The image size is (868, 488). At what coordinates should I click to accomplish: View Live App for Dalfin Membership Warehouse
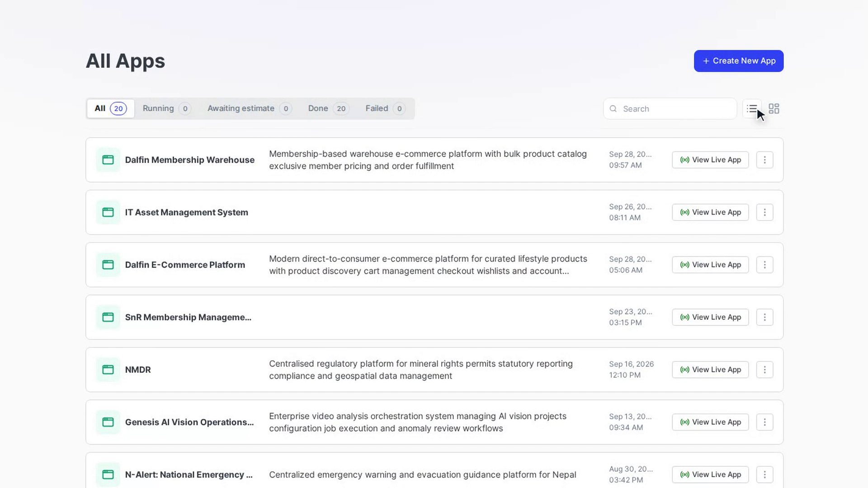[710, 160]
